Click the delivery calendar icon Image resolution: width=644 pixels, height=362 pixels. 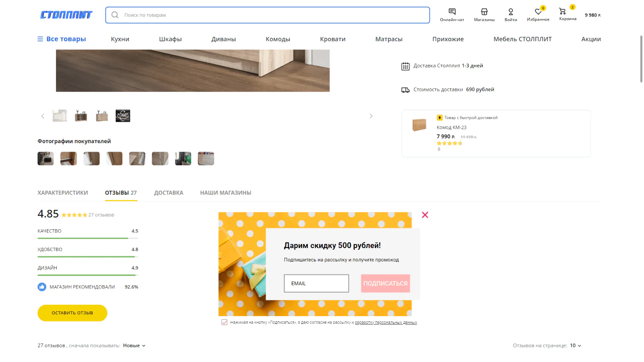coord(405,66)
